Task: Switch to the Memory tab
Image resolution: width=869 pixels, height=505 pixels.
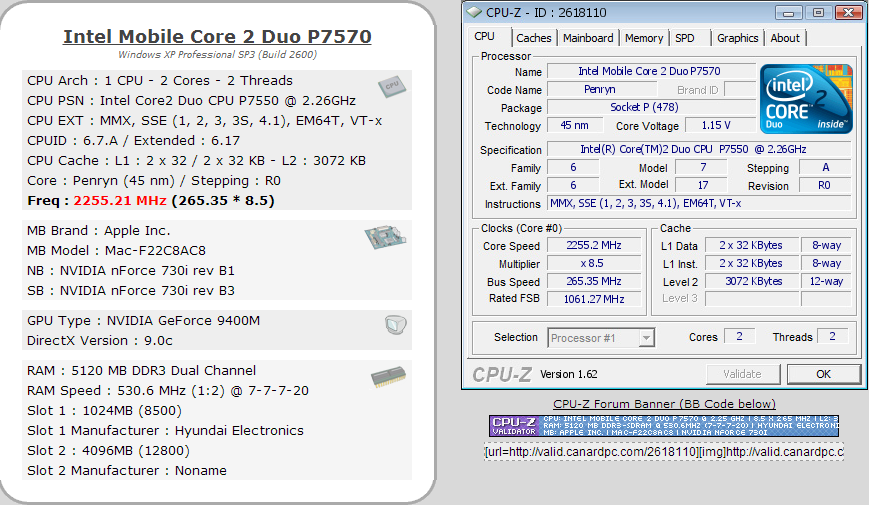Action: click(644, 38)
